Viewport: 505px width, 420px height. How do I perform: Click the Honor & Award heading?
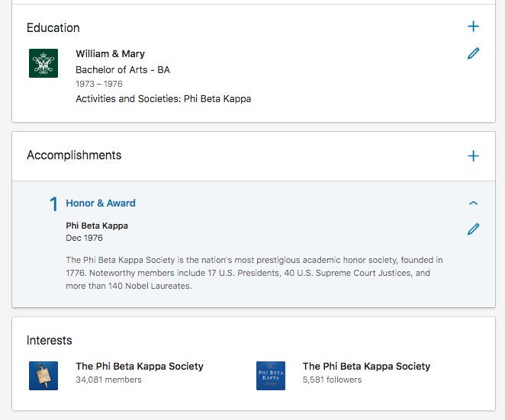(x=101, y=203)
